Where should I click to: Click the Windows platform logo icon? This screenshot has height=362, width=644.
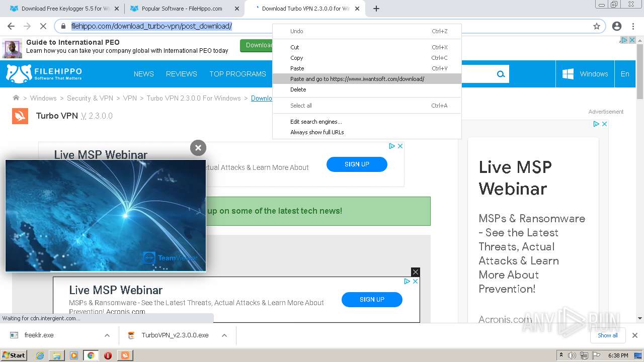coord(568,74)
